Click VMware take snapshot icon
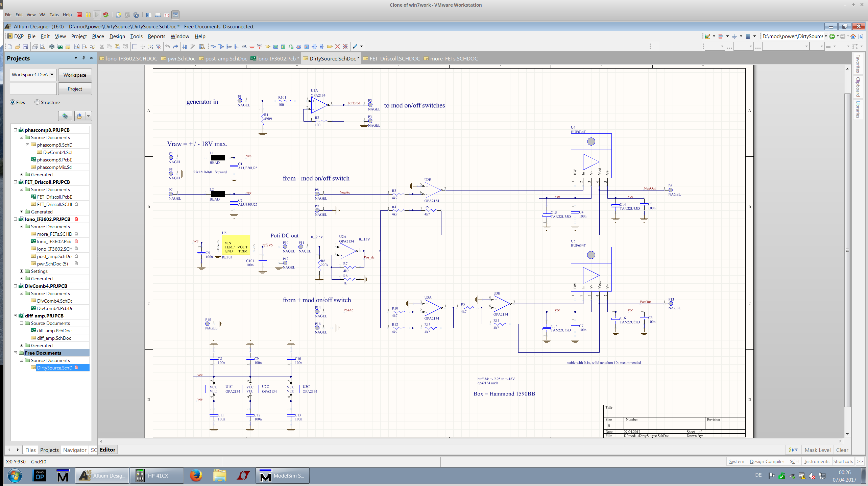Image resolution: width=868 pixels, height=486 pixels. tap(119, 15)
